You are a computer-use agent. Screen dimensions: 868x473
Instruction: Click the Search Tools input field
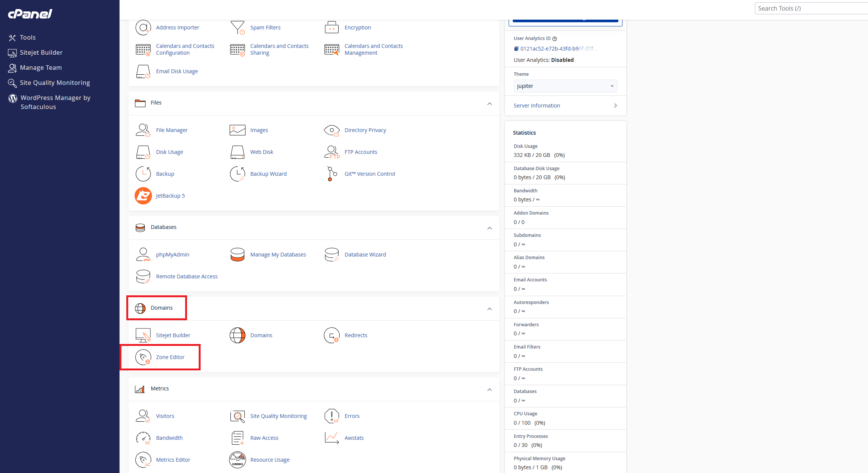point(811,8)
